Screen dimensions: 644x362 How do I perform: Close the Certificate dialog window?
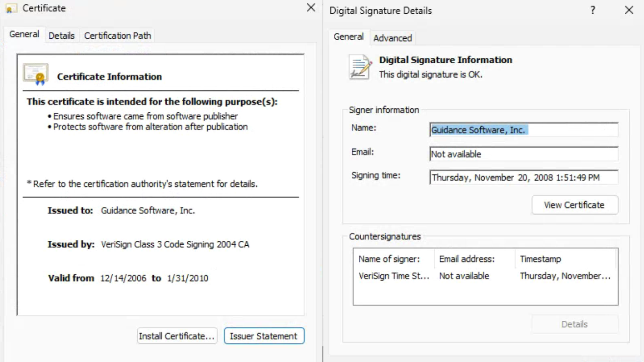(311, 8)
